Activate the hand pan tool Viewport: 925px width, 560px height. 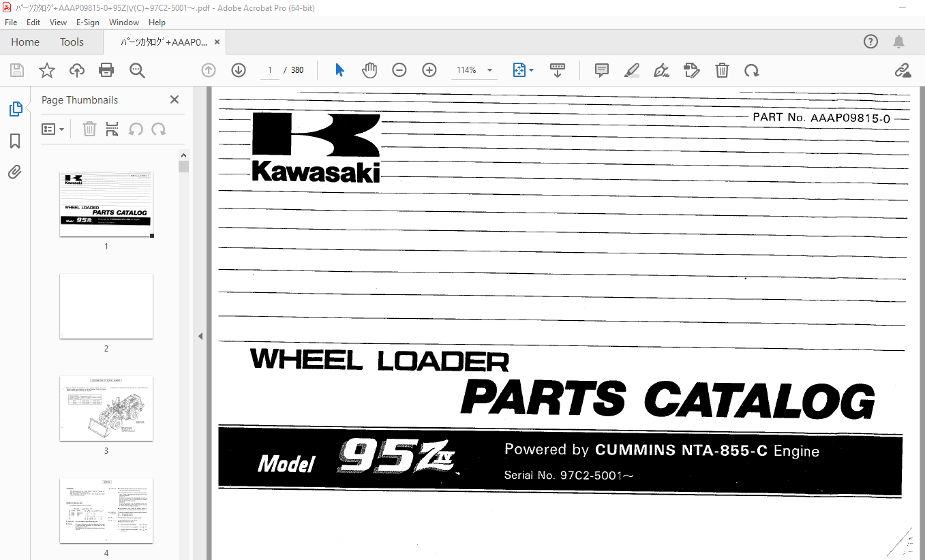coord(369,70)
